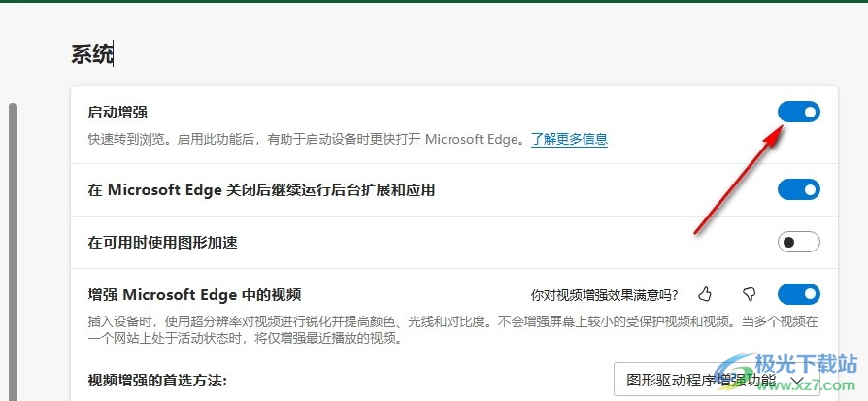Image resolution: width=868 pixels, height=401 pixels.
Task: Click the 系统 section heading
Action: [x=92, y=54]
